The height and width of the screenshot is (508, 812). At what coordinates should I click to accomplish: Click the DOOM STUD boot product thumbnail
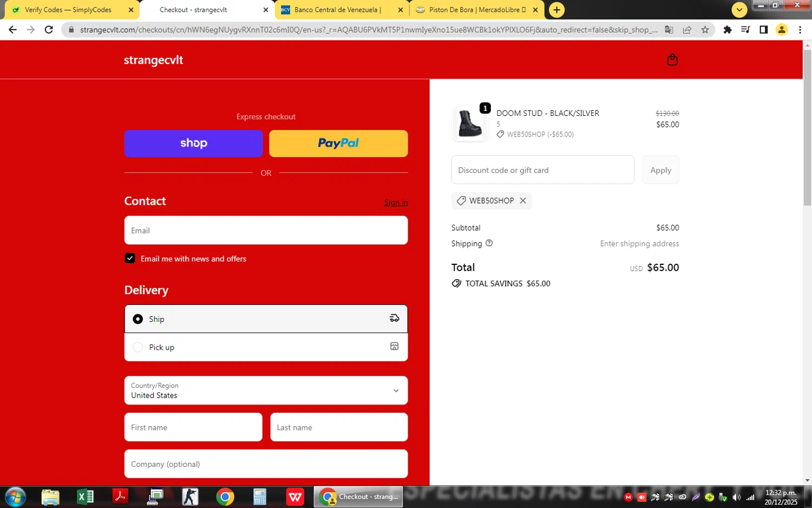[469, 123]
